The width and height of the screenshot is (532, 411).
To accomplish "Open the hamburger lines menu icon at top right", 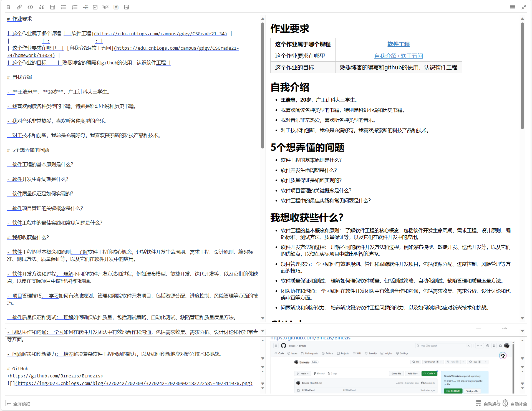I will tap(513, 7).
